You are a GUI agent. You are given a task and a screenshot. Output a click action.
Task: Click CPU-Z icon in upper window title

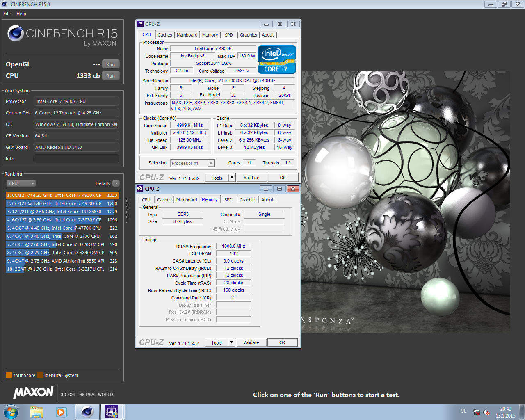140,24
